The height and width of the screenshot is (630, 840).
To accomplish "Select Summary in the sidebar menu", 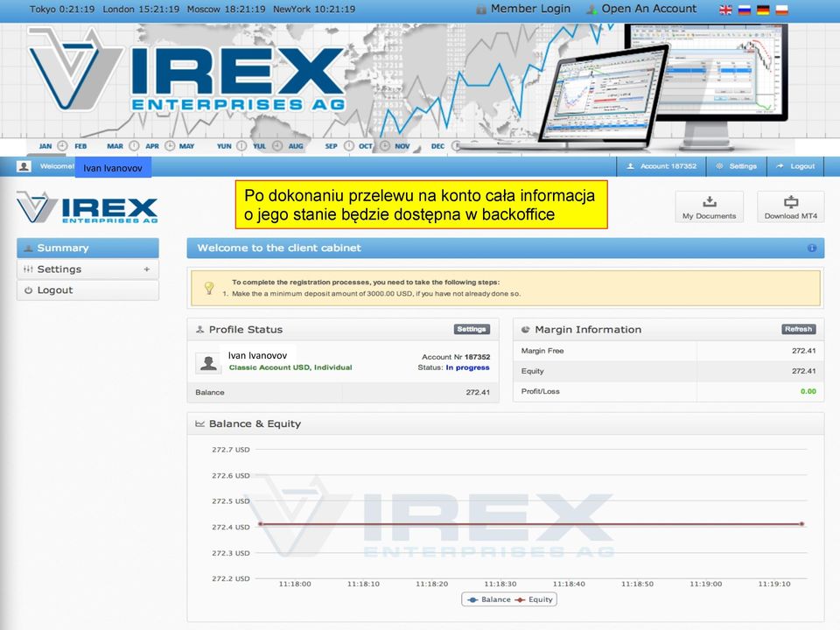I will (87, 248).
